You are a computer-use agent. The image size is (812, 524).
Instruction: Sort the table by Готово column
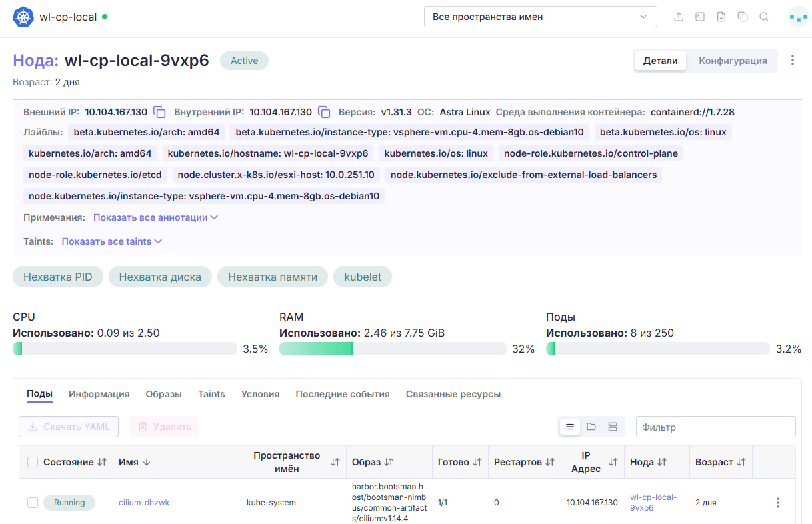(x=477, y=462)
